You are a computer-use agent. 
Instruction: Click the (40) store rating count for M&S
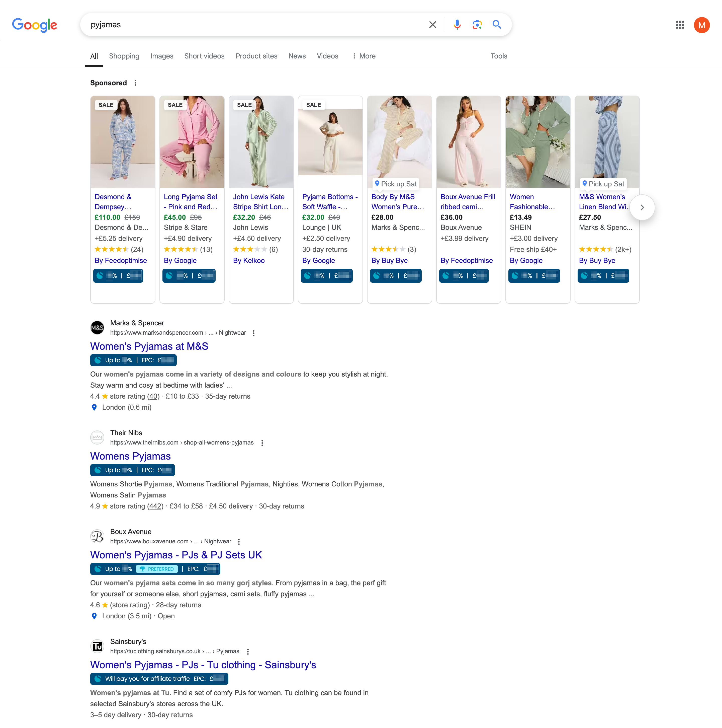pyautogui.click(x=153, y=396)
